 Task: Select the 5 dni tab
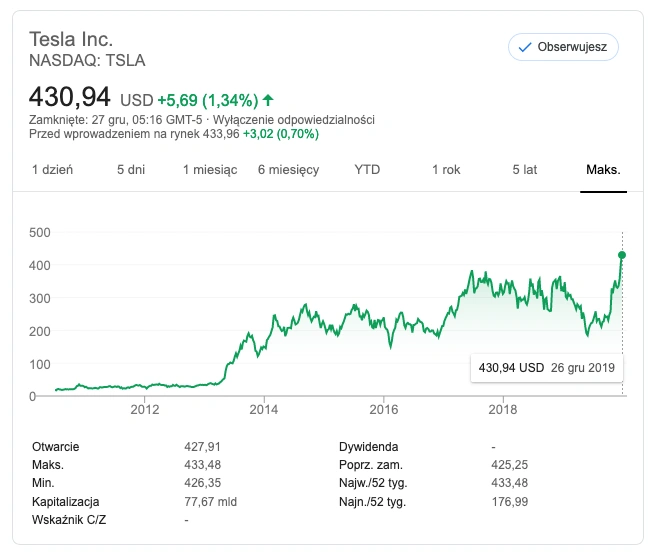coord(131,169)
